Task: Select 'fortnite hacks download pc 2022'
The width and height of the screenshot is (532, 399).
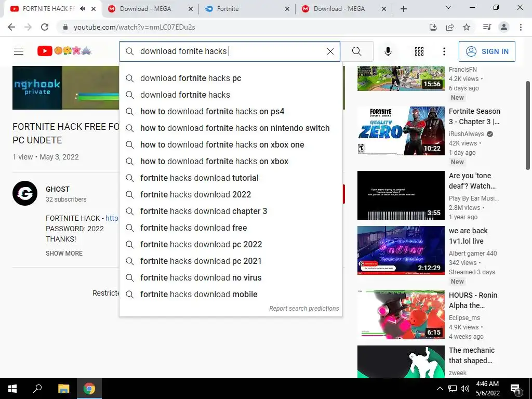Action: click(x=231, y=244)
